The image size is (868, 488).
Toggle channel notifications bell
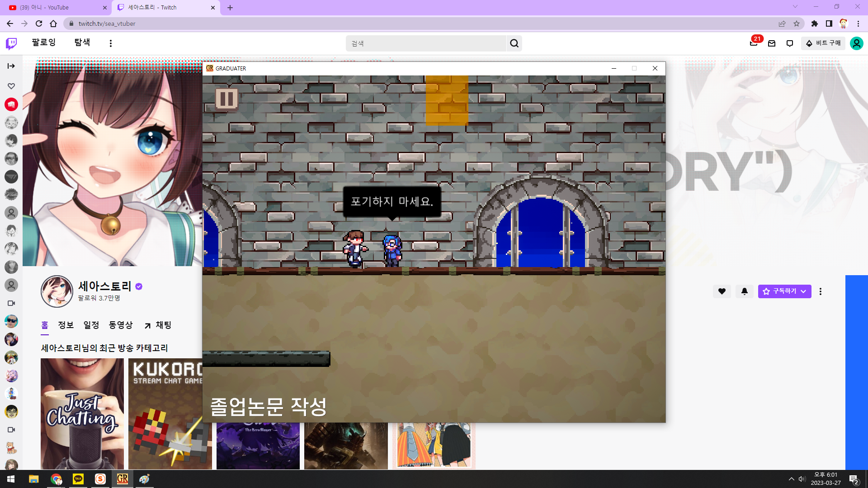click(745, 291)
